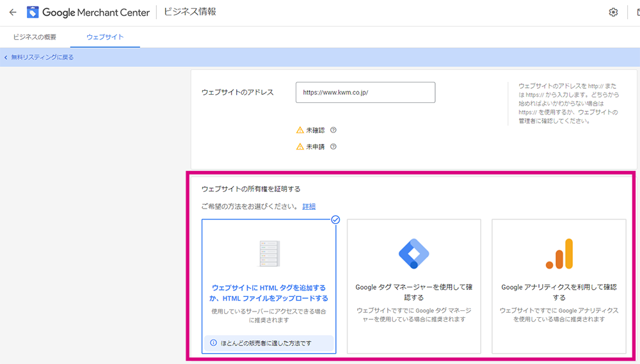Open the 詳細 link
Screen dimensions: 640x364
tap(309, 207)
